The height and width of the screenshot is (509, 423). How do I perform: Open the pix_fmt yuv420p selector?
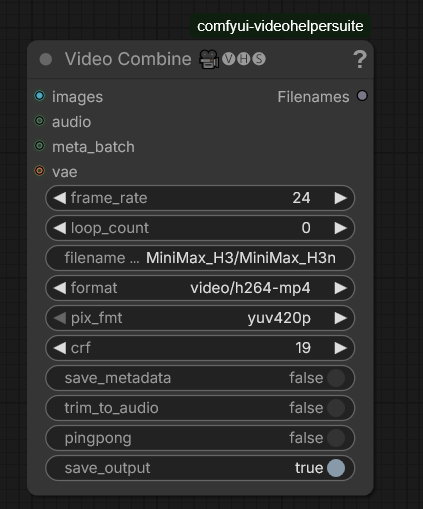200,318
